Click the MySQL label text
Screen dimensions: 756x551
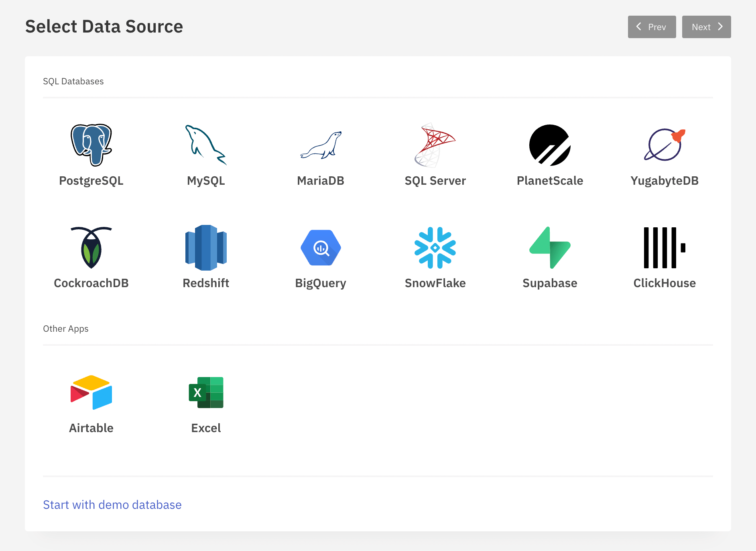206,181
